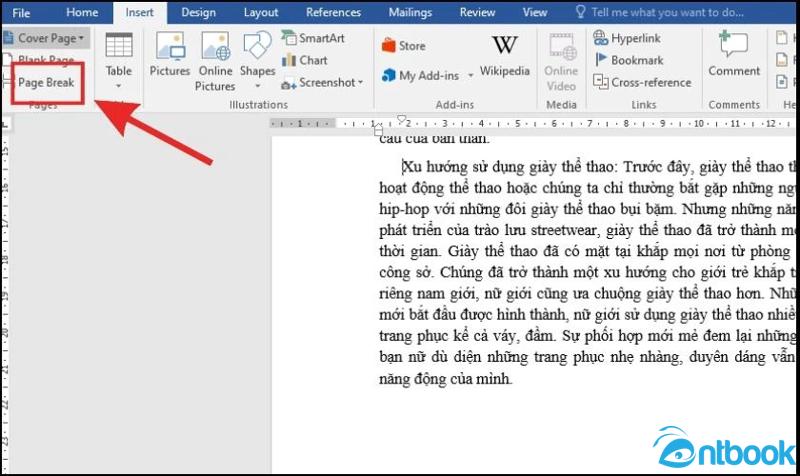Expand the Table dropdown arrow
This screenshot has height=476, width=800.
tap(118, 86)
